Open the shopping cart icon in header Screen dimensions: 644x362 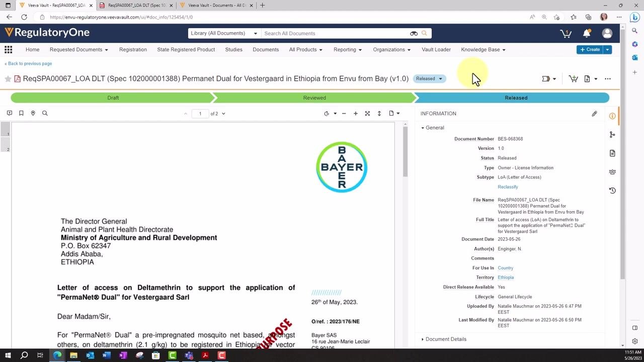click(x=566, y=33)
